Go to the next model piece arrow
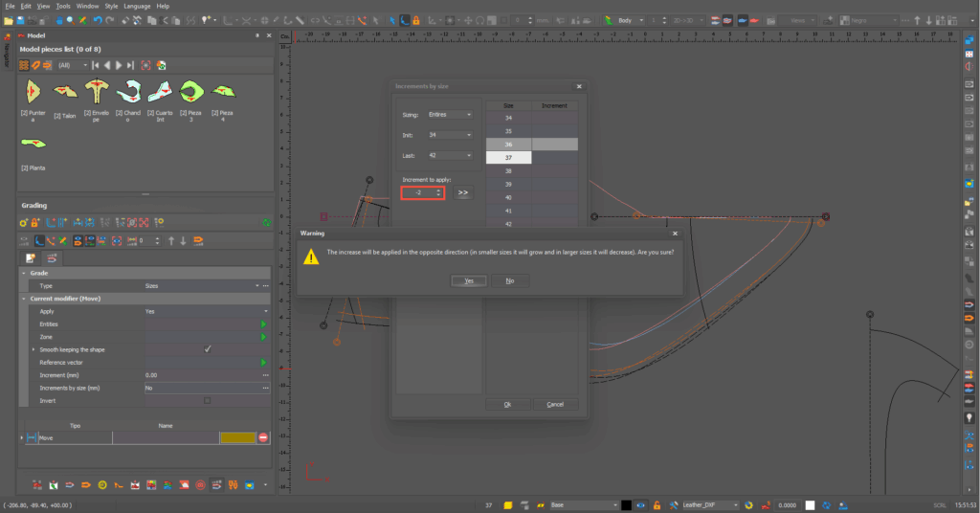This screenshot has width=980, height=513. coord(119,65)
